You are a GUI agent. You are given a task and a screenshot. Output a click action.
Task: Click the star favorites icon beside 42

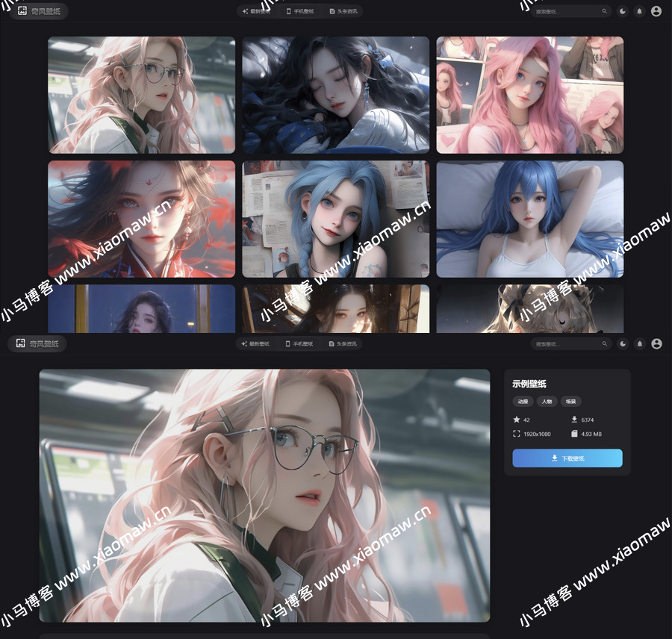pyautogui.click(x=517, y=420)
